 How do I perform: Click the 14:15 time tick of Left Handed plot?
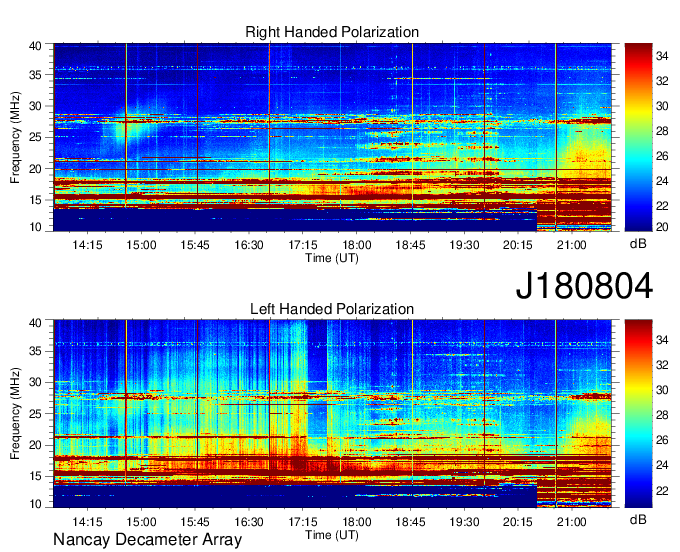pos(87,522)
